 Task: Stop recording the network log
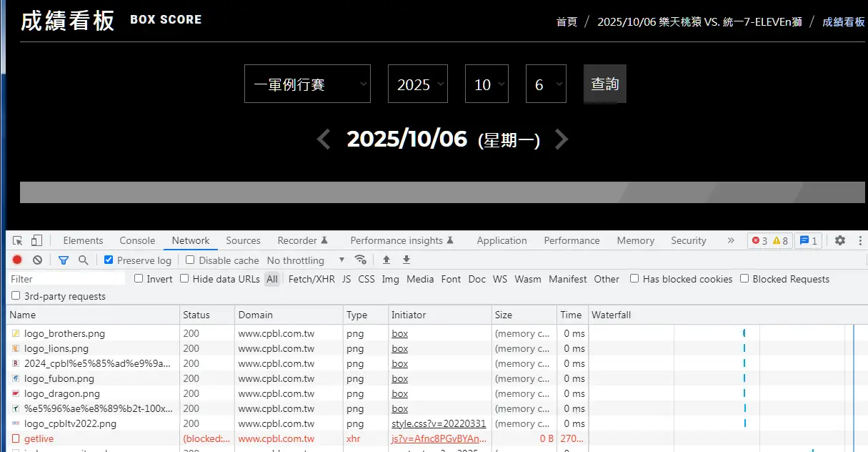click(17, 260)
